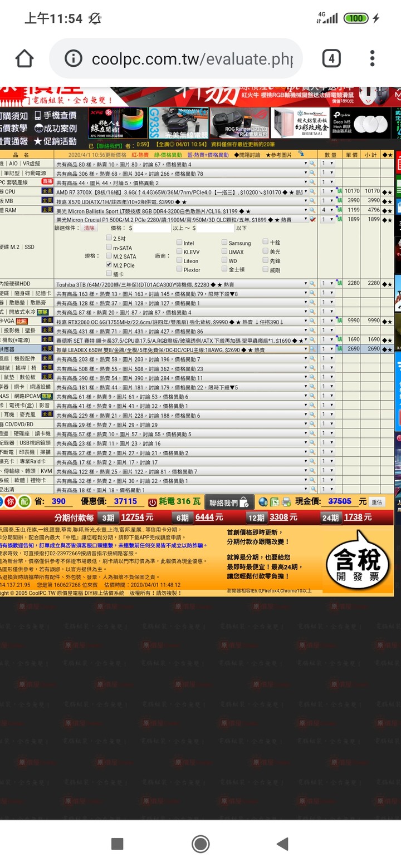The width and height of the screenshot is (401, 868).
Task: Tap the Android home circle button
Action: tap(200, 844)
